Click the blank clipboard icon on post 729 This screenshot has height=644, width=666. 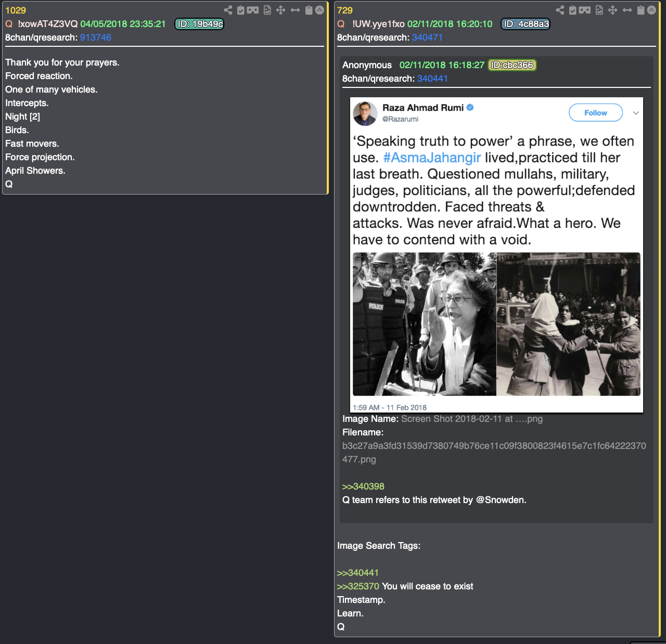coord(641,10)
